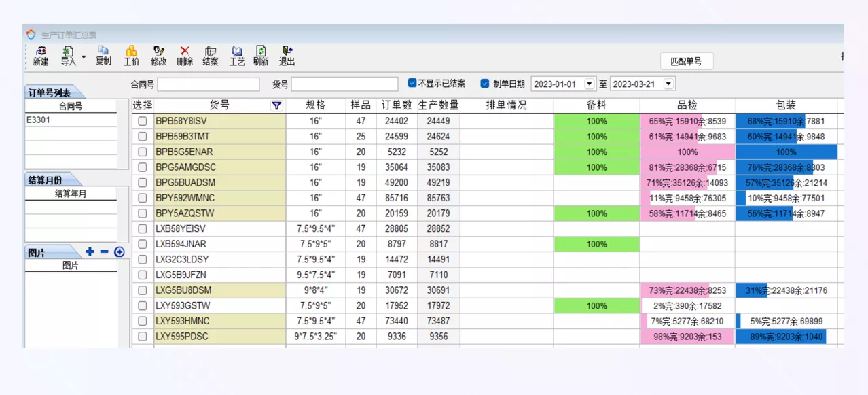Click 包装 progress bar for BPB5G5ENAR
Viewport: 868px width, 395px height.
[786, 152]
